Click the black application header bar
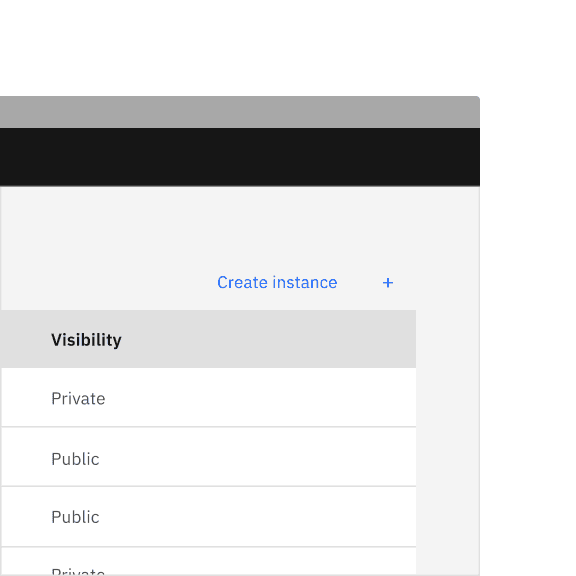The image size is (576, 576). tap(240, 157)
